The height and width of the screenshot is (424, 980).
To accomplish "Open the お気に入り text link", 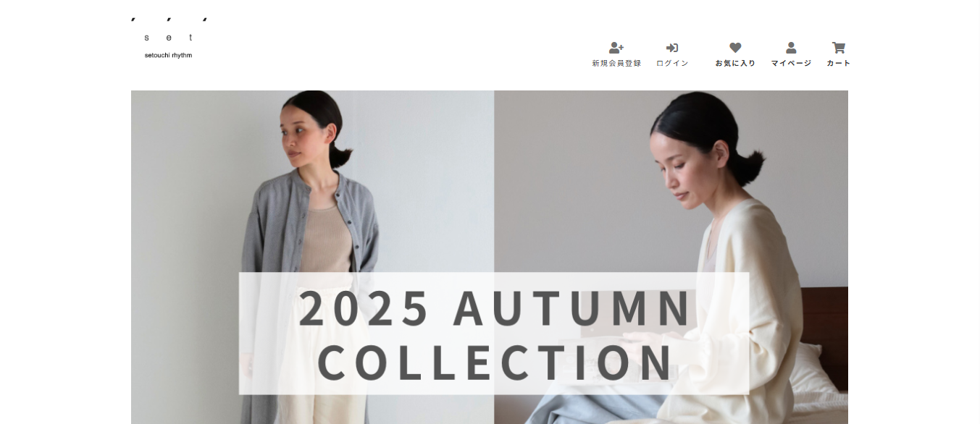I will [735, 64].
